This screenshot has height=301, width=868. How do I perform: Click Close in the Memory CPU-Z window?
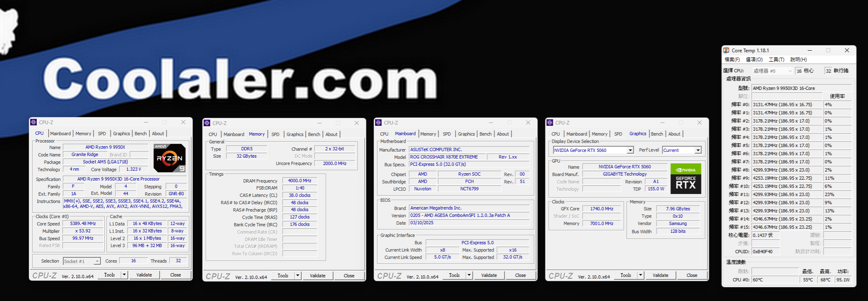coord(349,276)
